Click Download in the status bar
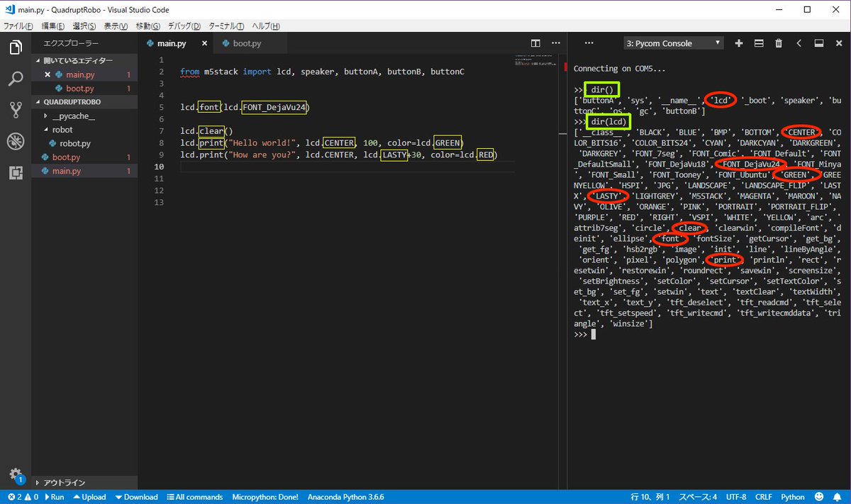 tap(136, 497)
